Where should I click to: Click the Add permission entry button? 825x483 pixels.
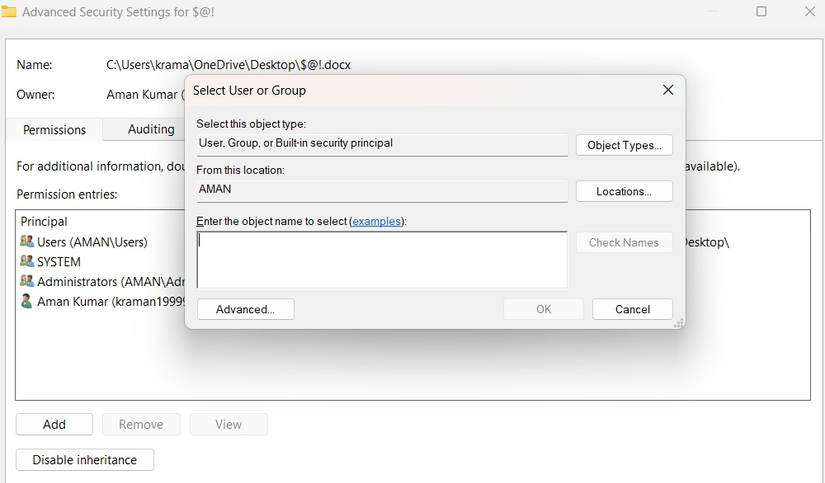(54, 424)
